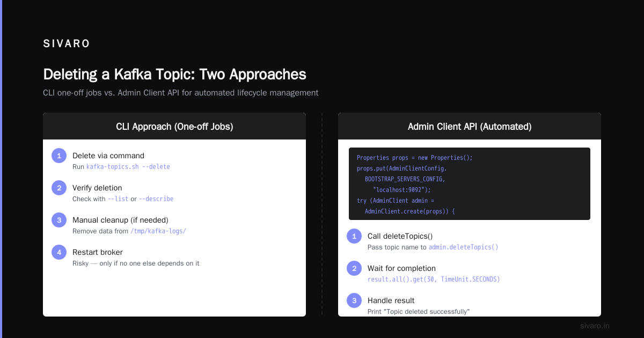Select the "CLI Approach (One-off Jobs)" card header
The image size is (644, 338).
coord(174,127)
